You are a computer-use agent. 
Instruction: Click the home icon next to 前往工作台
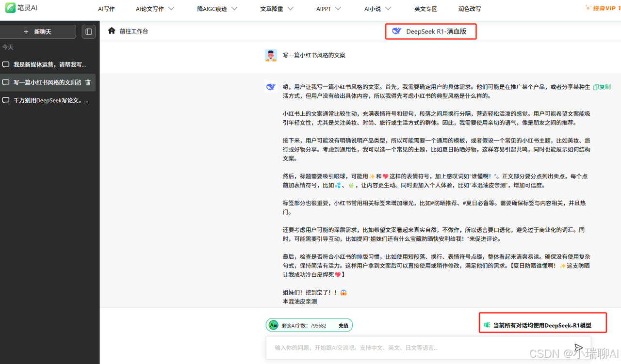coord(112,31)
